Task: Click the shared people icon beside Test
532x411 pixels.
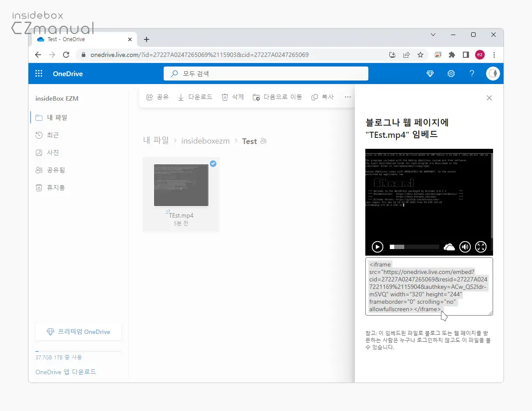Action: coord(263,141)
